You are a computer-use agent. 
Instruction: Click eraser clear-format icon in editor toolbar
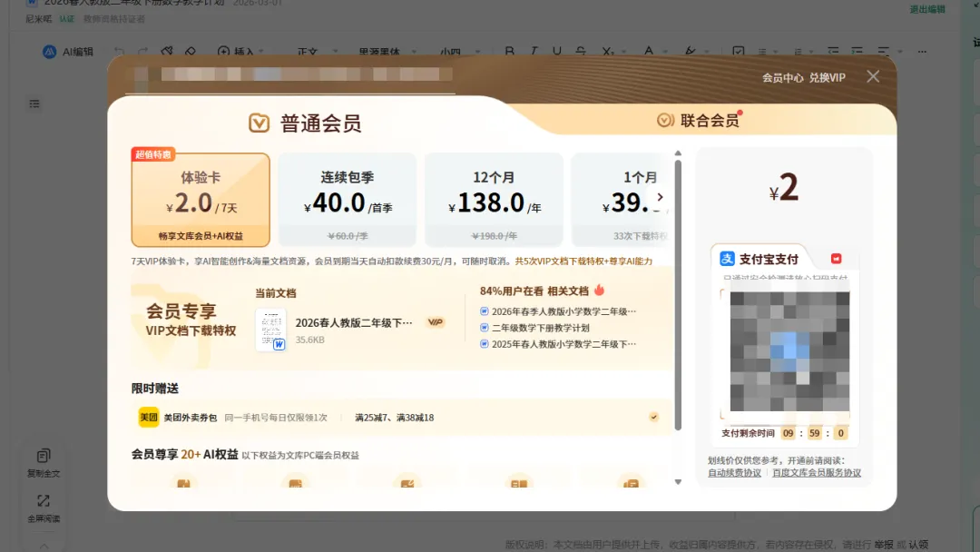[190, 51]
